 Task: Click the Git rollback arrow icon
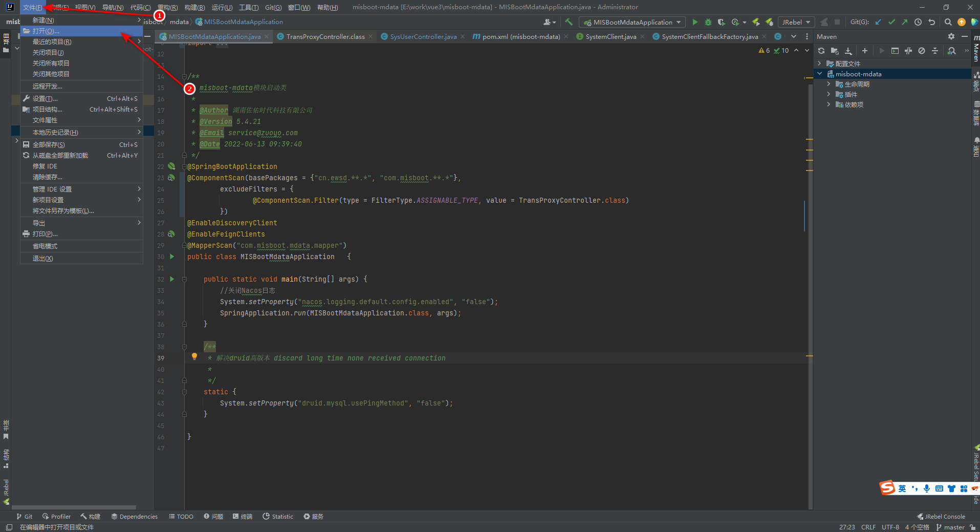[931, 22]
